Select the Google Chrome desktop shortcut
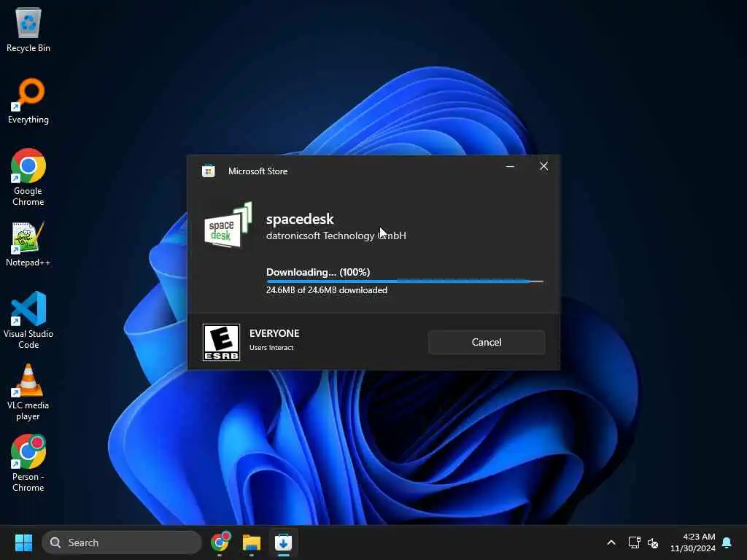 tap(28, 177)
